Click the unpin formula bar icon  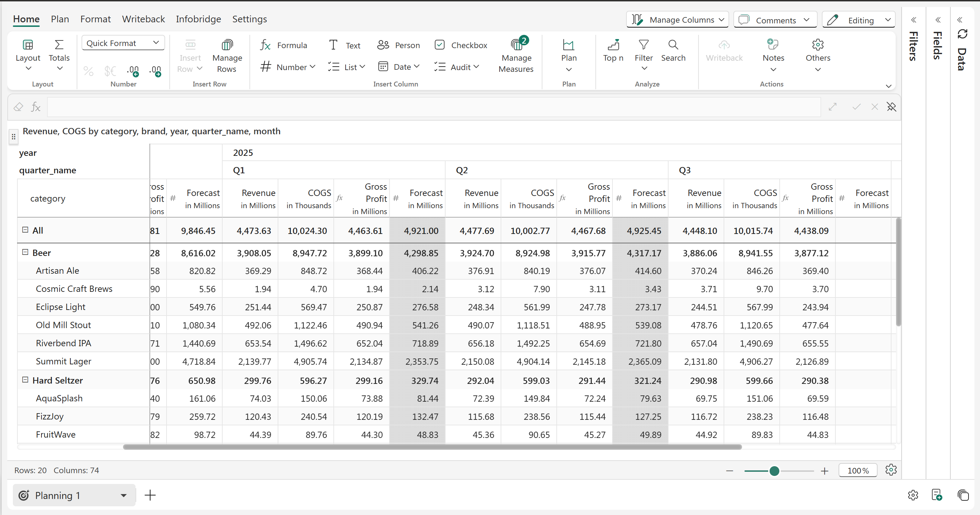click(x=892, y=107)
